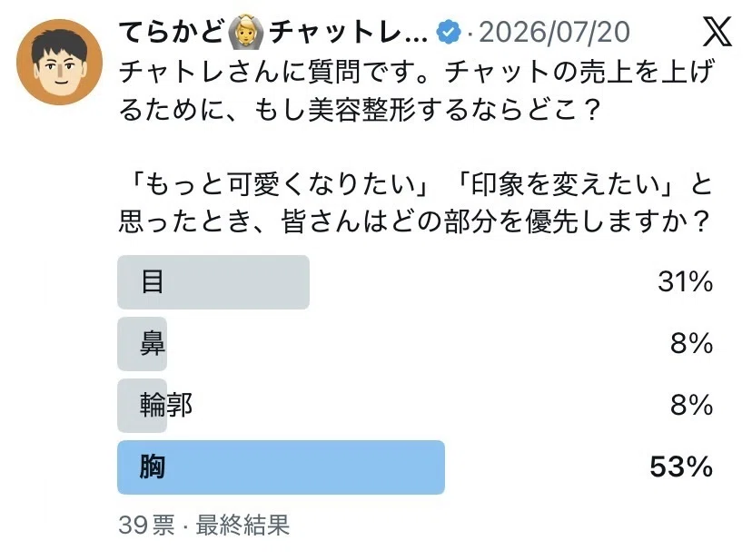Click the emoji in the display name

pos(245,32)
